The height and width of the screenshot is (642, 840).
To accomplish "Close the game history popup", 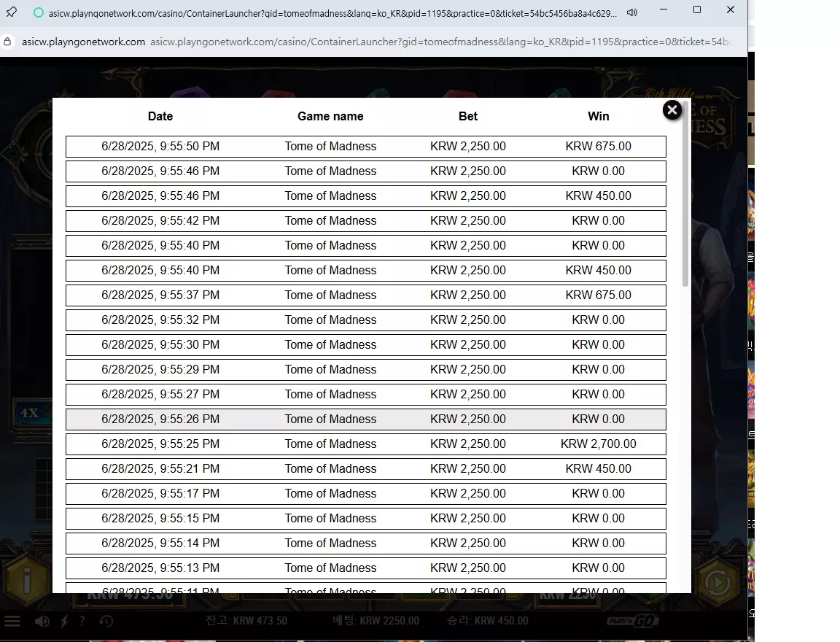I will 672,110.
